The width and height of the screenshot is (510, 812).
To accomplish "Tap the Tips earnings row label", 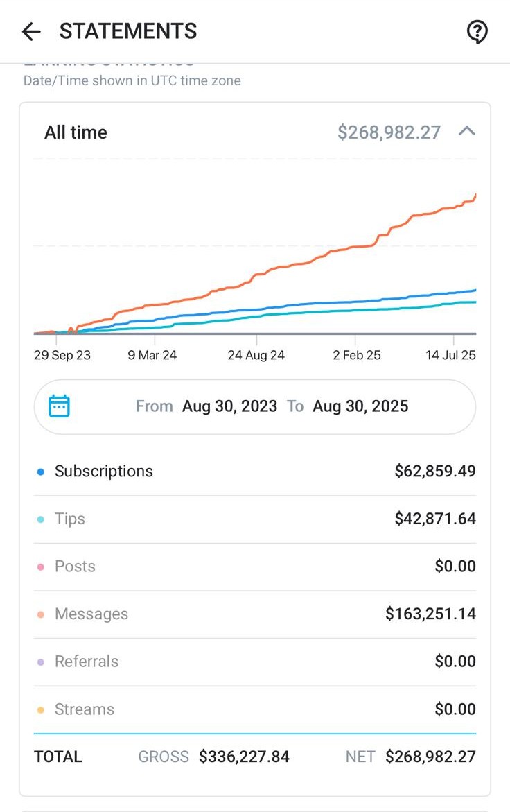I will [x=70, y=519].
